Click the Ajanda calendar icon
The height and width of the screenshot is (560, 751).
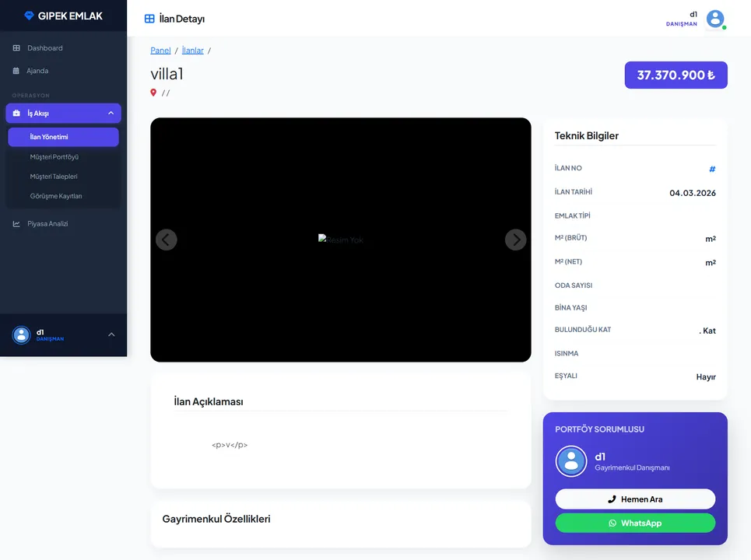point(16,71)
